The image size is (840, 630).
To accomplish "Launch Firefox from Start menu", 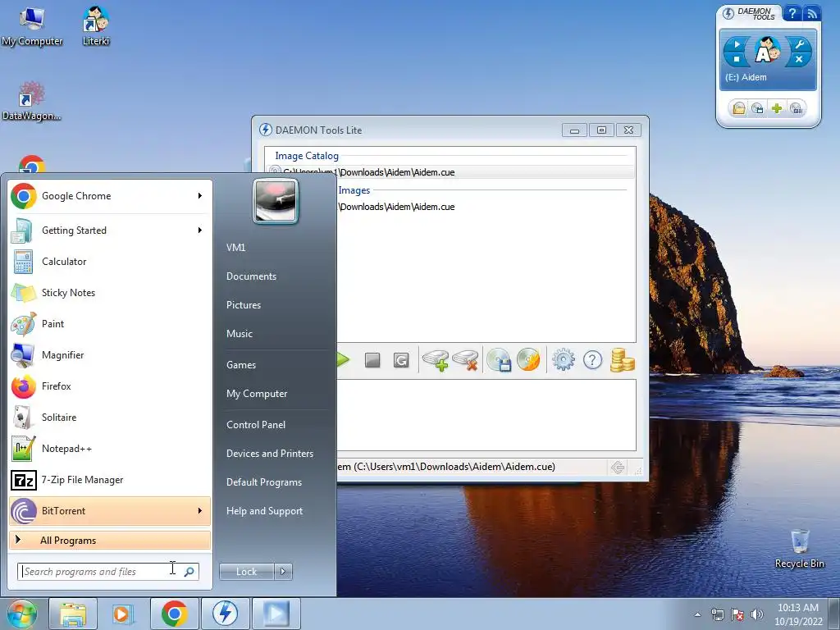I will (109, 386).
